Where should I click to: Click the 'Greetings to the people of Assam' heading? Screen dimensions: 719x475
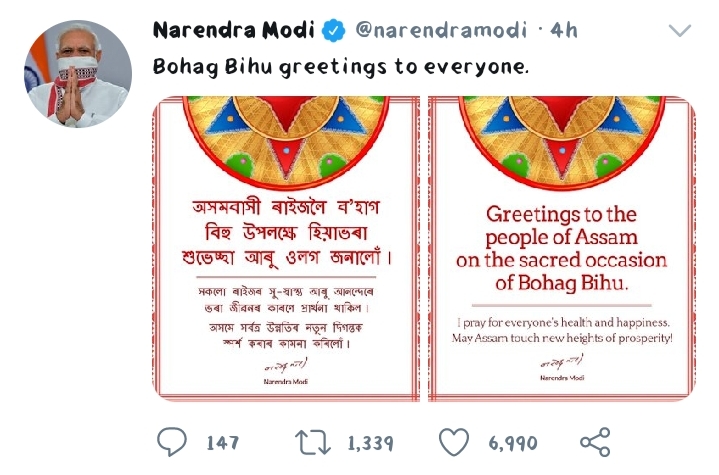562,249
